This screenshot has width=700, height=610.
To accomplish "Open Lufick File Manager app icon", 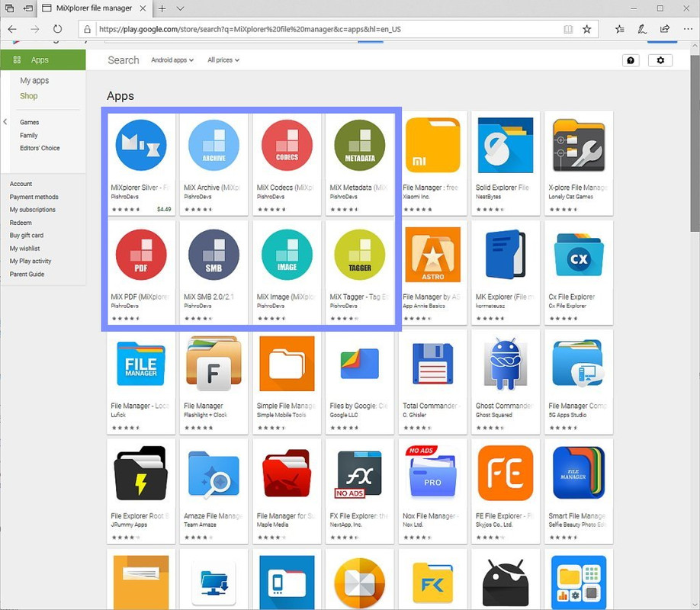I will 141,364.
